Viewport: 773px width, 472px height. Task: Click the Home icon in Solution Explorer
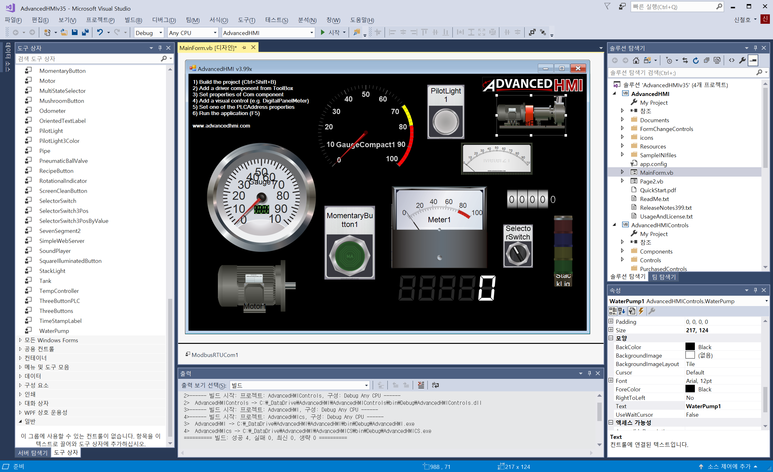636,60
